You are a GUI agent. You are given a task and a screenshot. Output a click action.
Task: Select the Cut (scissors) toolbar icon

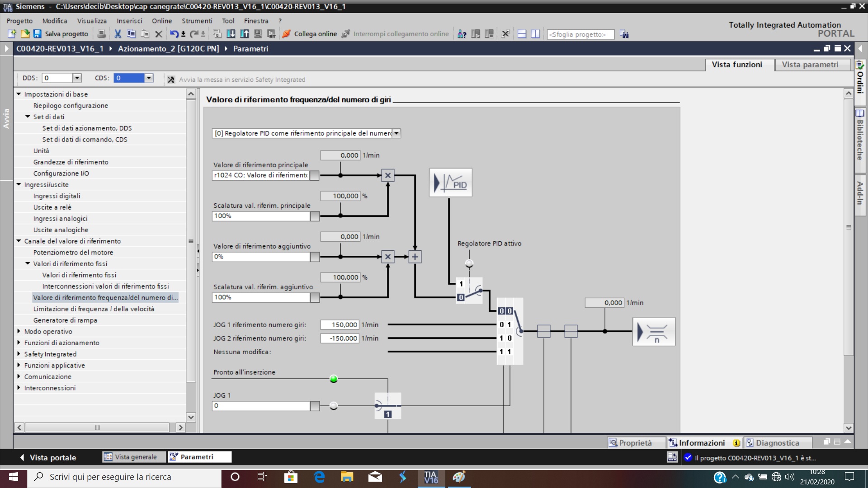(x=118, y=34)
